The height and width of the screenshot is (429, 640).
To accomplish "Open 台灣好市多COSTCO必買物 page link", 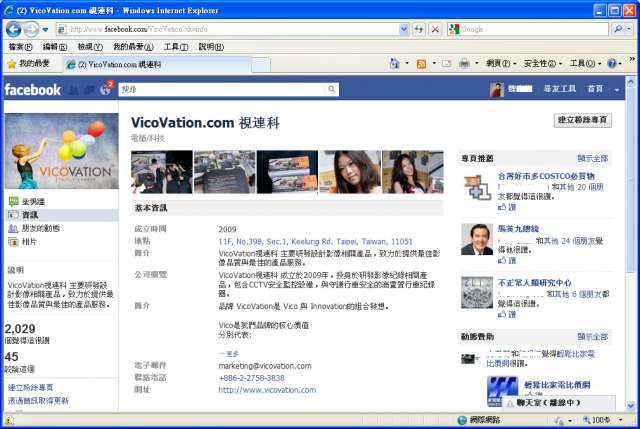I will pyautogui.click(x=546, y=176).
